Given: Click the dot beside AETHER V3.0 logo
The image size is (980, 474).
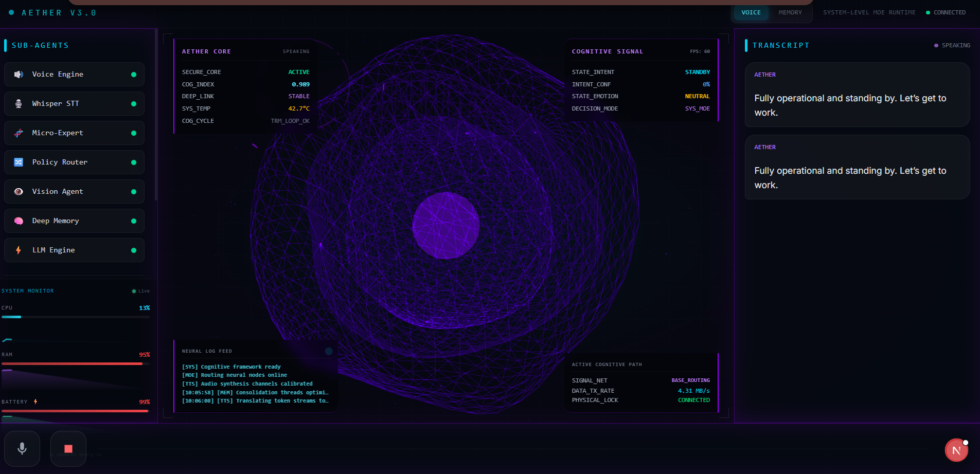Looking at the screenshot, I should tap(11, 12).
